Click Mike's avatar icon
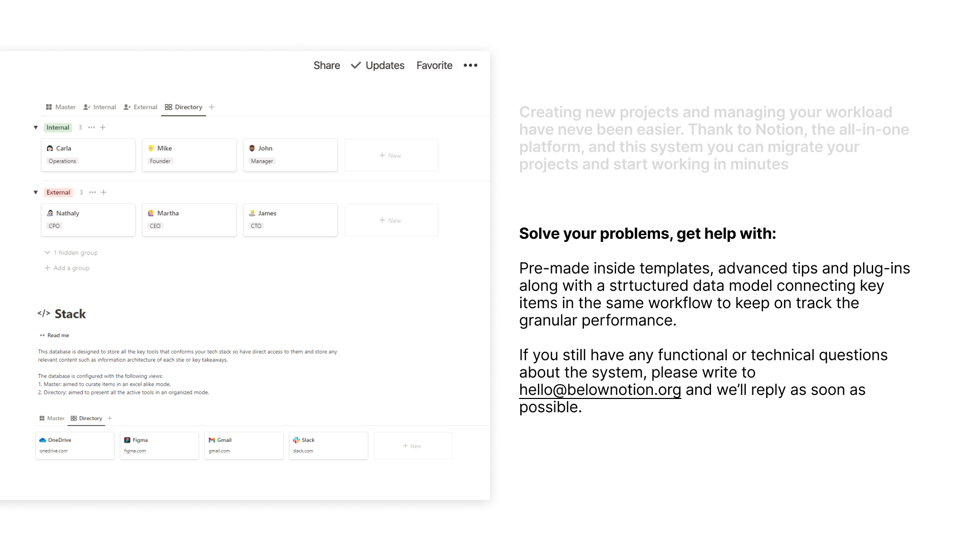 click(x=151, y=148)
